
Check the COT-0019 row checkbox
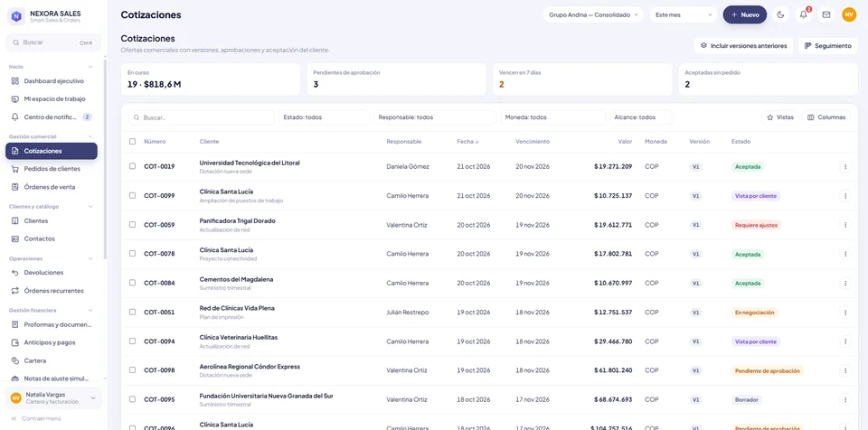132,166
